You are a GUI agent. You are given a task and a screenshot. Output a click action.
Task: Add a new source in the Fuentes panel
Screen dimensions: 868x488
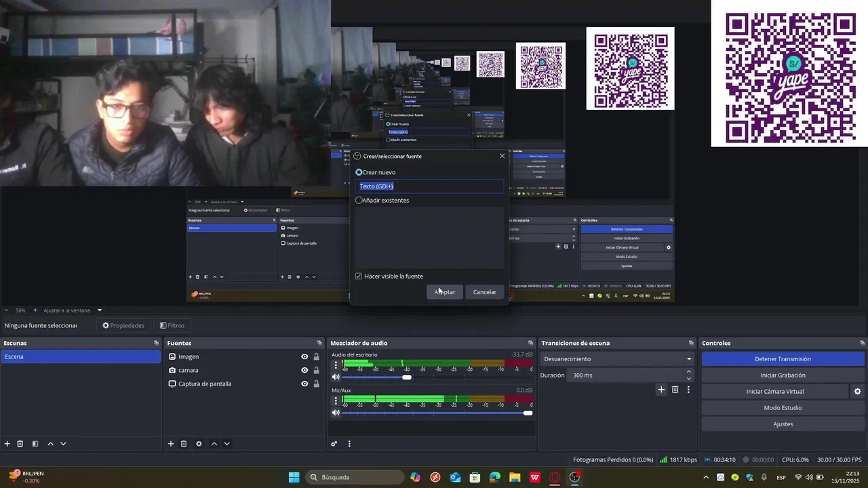[171, 444]
